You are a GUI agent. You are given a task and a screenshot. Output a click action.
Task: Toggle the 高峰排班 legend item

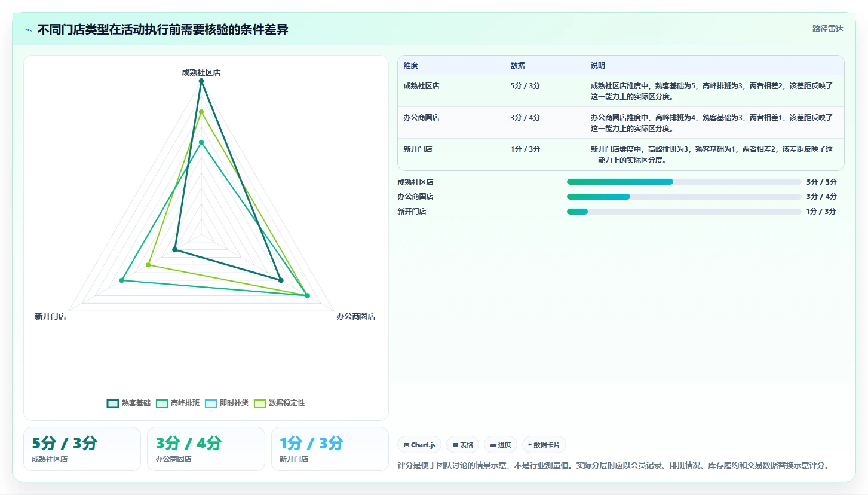177,403
